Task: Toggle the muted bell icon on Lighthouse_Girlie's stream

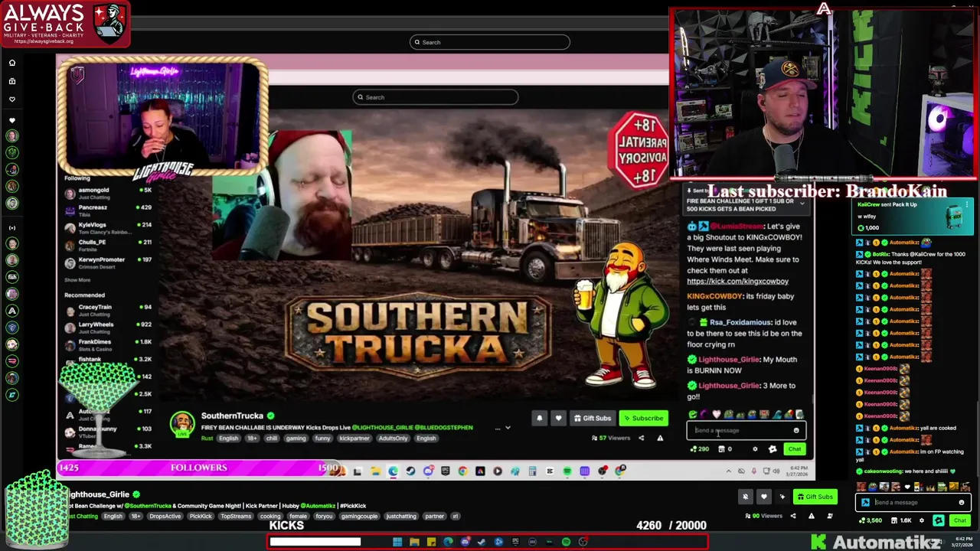Action: tap(745, 497)
